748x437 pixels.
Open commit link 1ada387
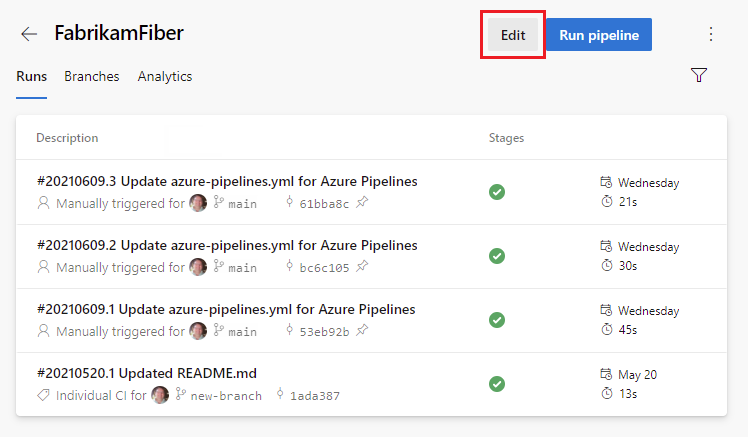[x=314, y=396]
